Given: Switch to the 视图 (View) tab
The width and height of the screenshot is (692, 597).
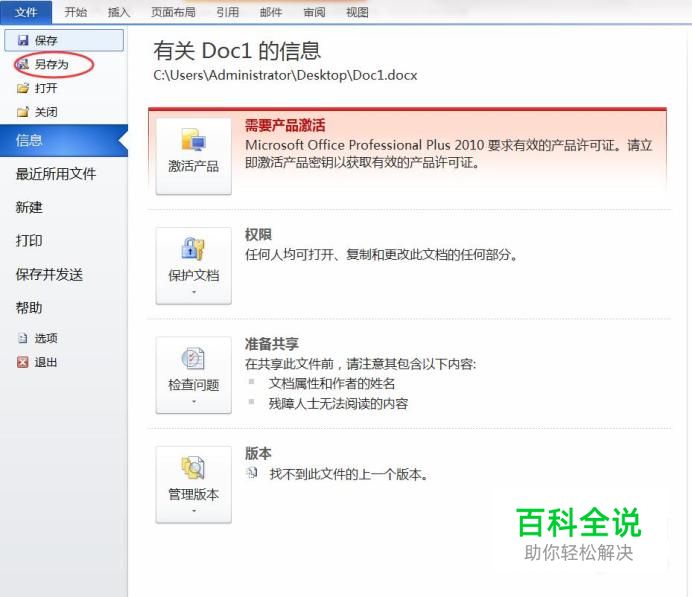Looking at the screenshot, I should (357, 12).
